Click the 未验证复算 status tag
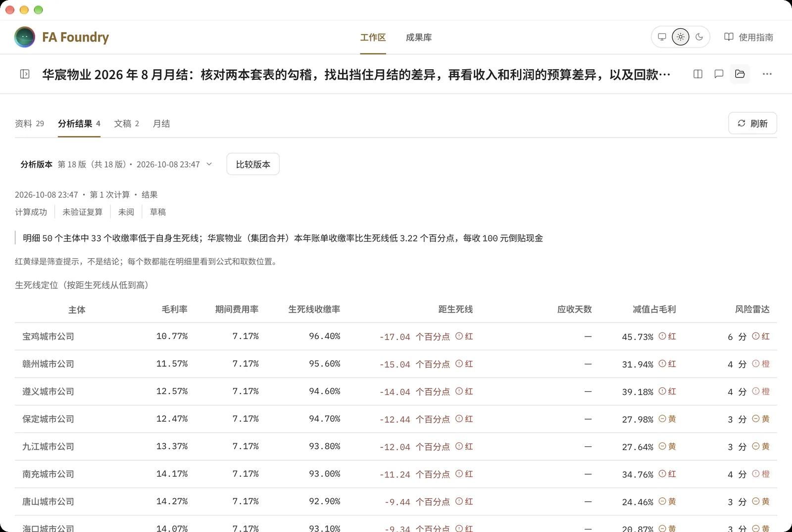Viewport: 792px width, 532px height. coord(82,212)
